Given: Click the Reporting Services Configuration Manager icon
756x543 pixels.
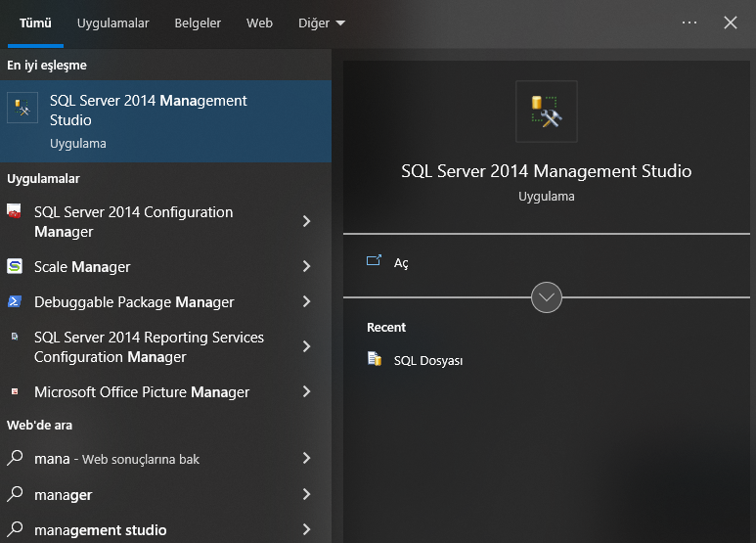Looking at the screenshot, I should point(15,337).
